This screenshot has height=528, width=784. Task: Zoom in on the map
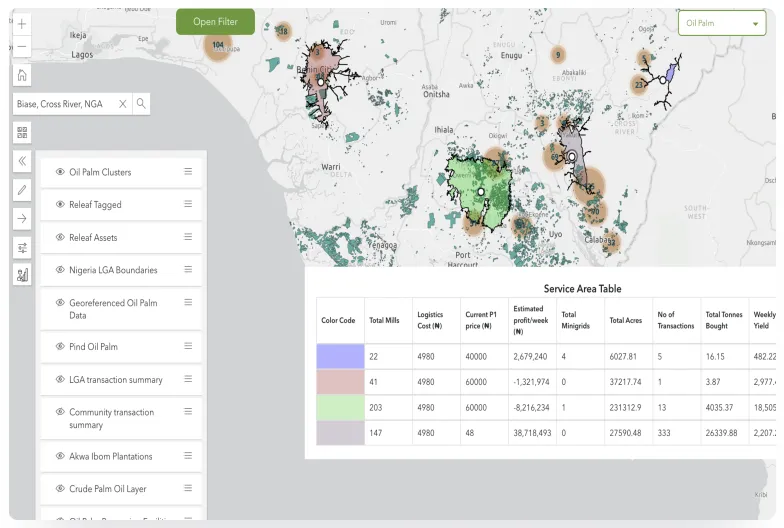[x=22, y=24]
